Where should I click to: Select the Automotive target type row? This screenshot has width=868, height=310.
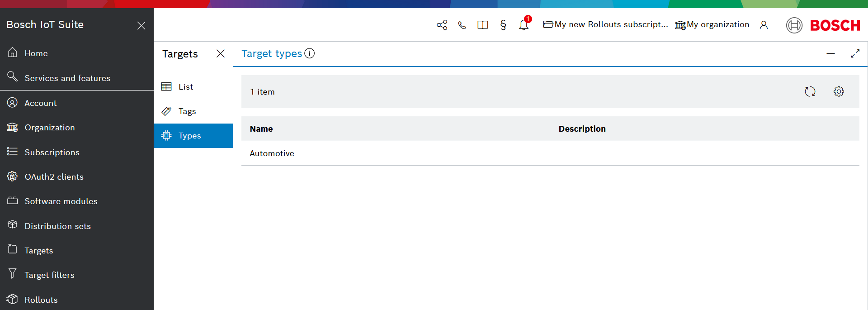coord(272,153)
